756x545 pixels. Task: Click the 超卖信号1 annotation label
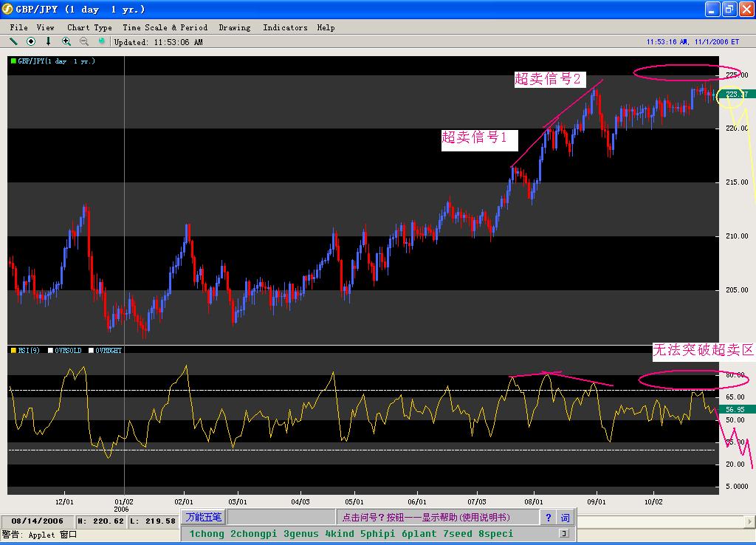coord(479,140)
